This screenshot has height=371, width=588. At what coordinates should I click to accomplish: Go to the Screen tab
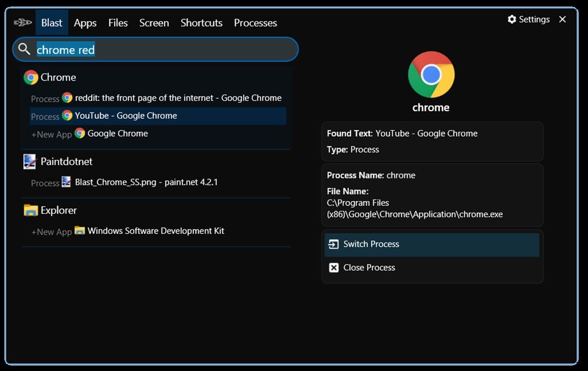click(x=154, y=23)
